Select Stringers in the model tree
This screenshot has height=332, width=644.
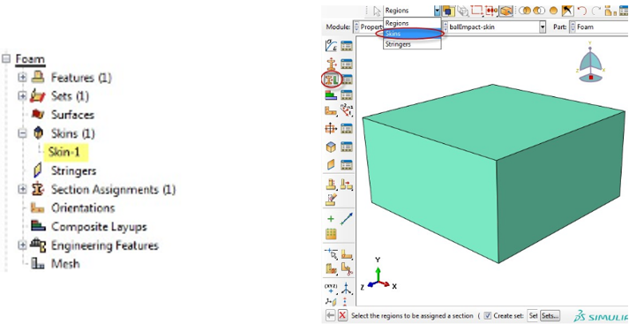(73, 170)
